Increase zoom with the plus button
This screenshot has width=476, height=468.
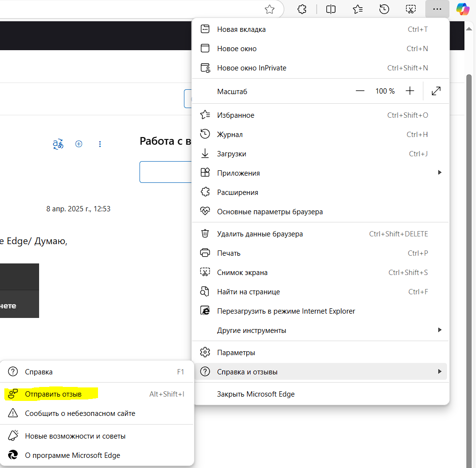410,91
